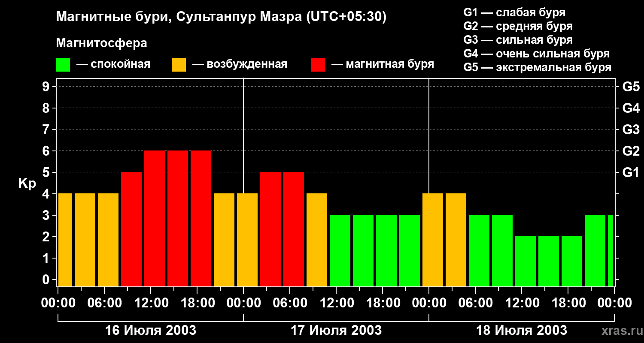
Task: Click the '16 Июля 2003' date label
Action: point(151,331)
